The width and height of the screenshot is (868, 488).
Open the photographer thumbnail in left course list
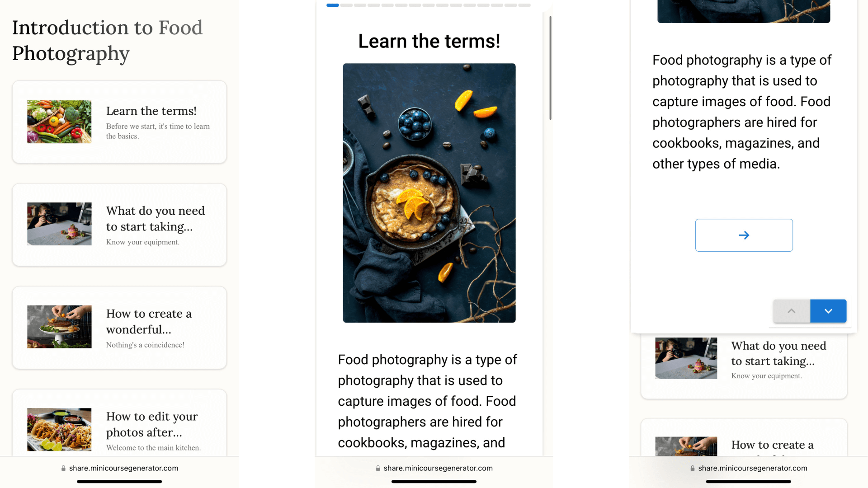pyautogui.click(x=59, y=224)
